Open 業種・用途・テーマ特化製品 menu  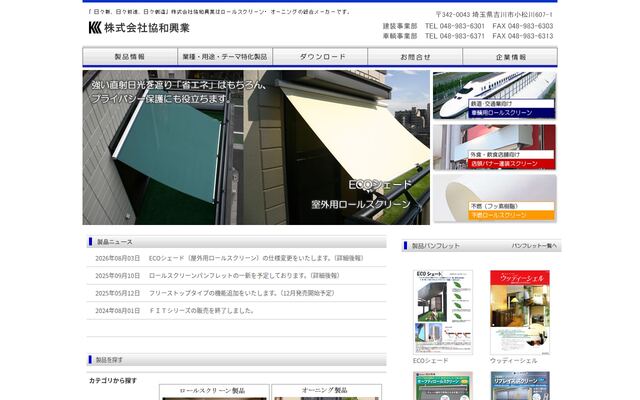point(225,57)
